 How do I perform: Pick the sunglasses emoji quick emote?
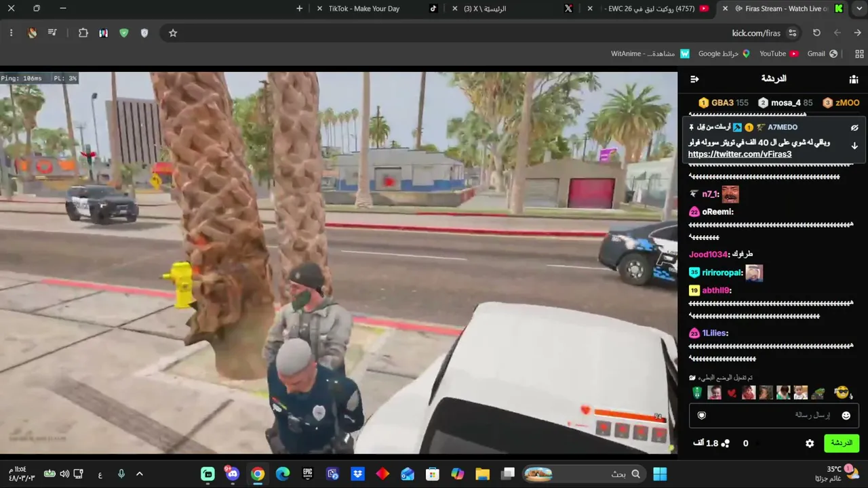tap(842, 392)
